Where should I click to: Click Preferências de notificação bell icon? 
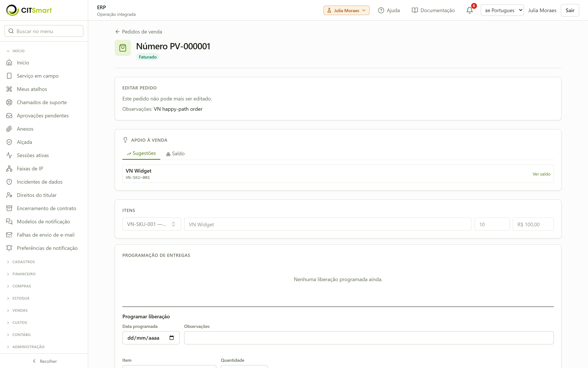click(9, 248)
